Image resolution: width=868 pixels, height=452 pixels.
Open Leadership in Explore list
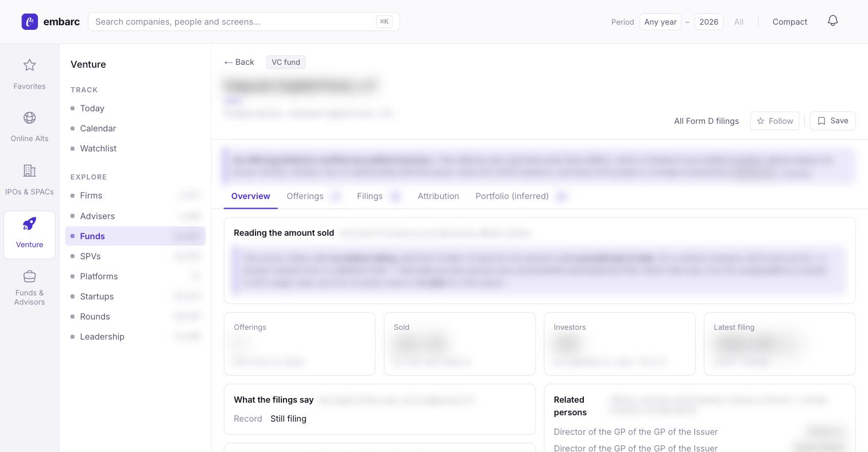click(x=135, y=337)
